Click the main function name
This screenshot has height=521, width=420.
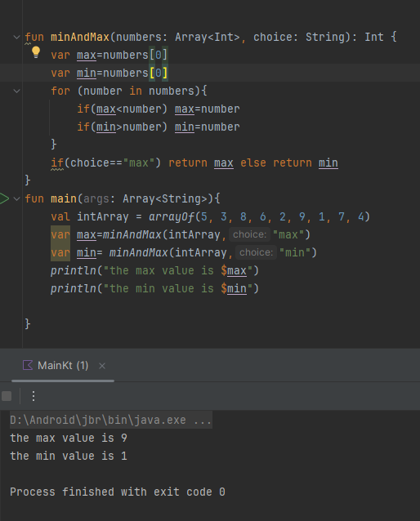(x=64, y=198)
